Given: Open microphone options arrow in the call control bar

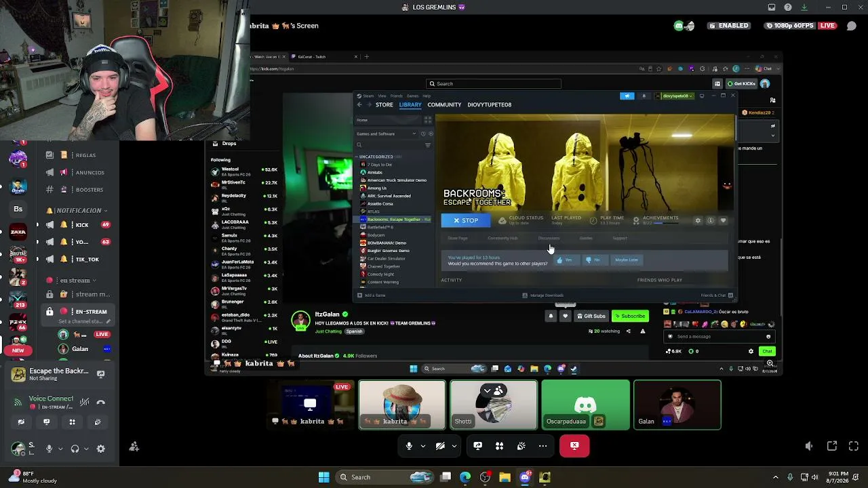Looking at the screenshot, I should [423, 446].
